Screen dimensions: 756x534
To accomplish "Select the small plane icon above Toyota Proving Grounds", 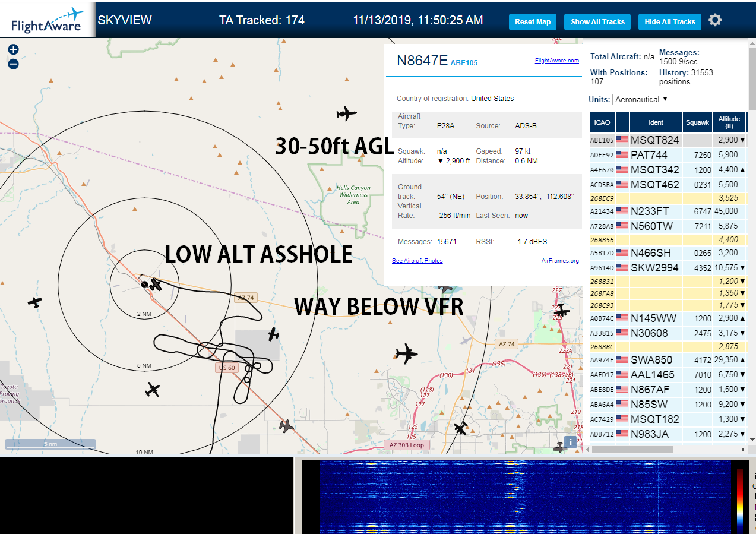I will tap(35, 302).
